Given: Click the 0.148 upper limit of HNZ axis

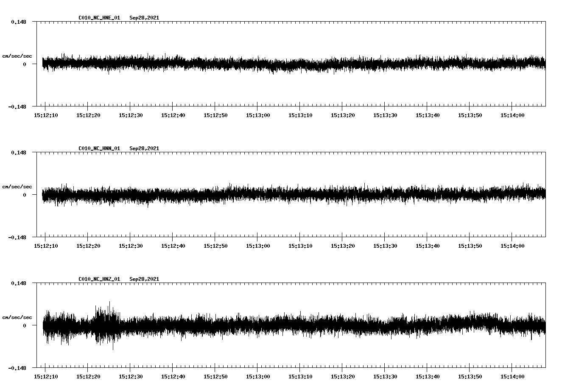Looking at the screenshot, I should [18, 283].
